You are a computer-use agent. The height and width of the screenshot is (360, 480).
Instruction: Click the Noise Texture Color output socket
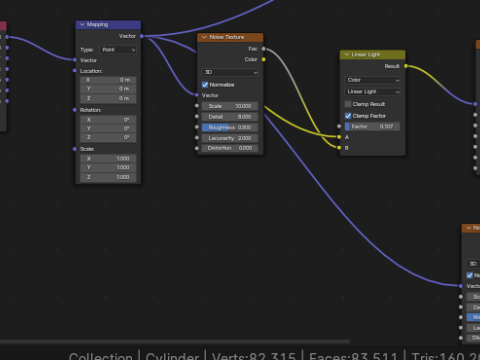tap(263, 59)
